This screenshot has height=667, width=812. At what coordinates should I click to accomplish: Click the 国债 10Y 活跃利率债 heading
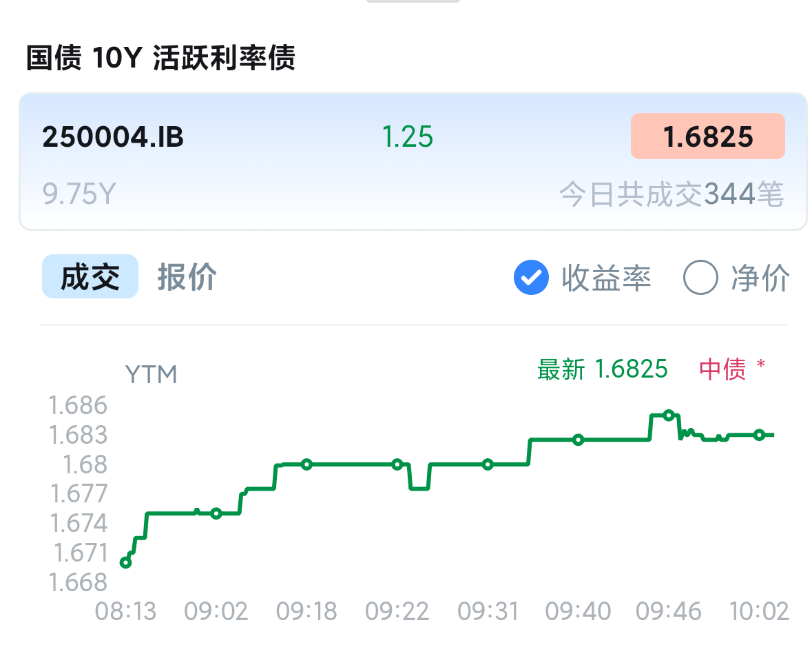[x=161, y=57]
